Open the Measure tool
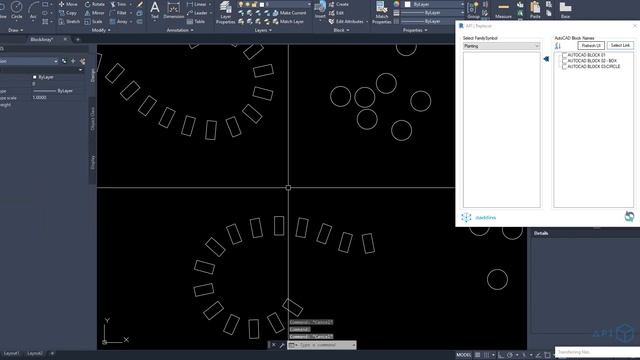 (x=503, y=11)
